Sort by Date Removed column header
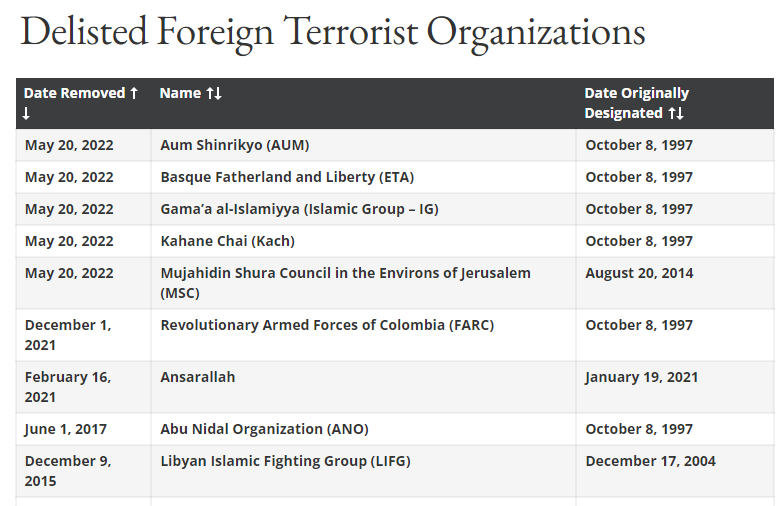Screen dimensions: 784x506 coord(80,103)
